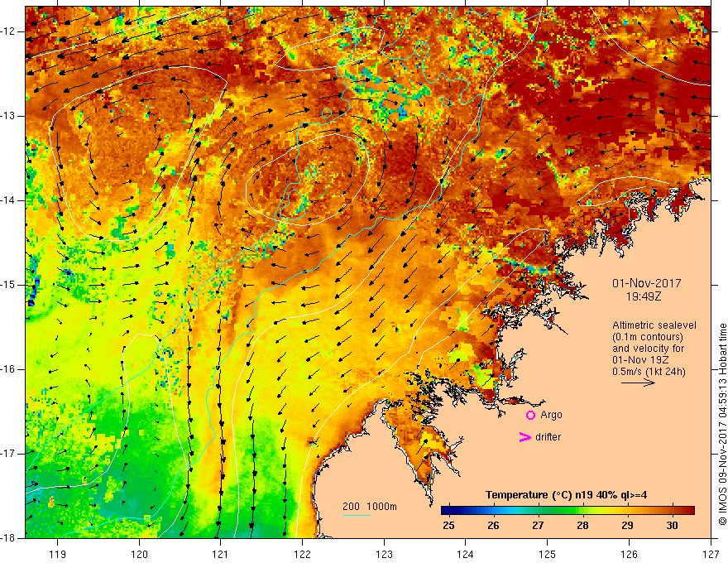Click the 'and velocity for' caption line
The width and height of the screenshot is (728, 563).
[x=648, y=349]
